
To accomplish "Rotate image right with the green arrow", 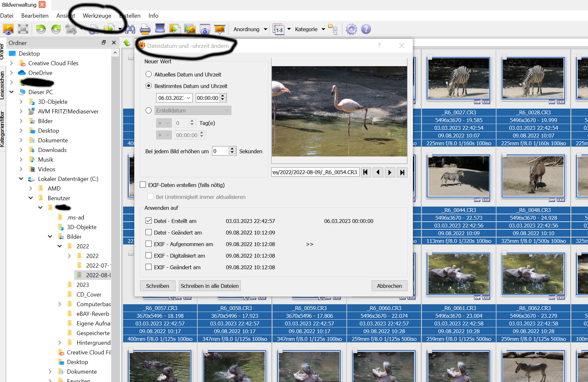I will pos(56,29).
